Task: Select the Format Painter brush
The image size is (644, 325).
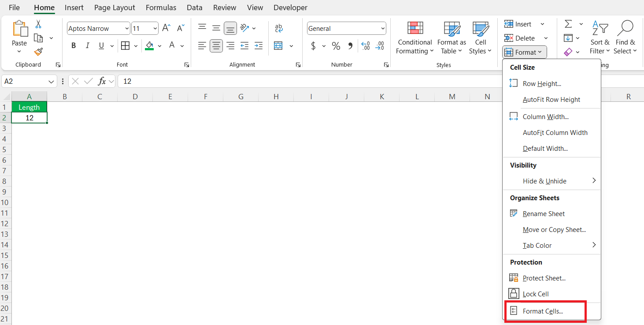Action: pyautogui.click(x=38, y=52)
